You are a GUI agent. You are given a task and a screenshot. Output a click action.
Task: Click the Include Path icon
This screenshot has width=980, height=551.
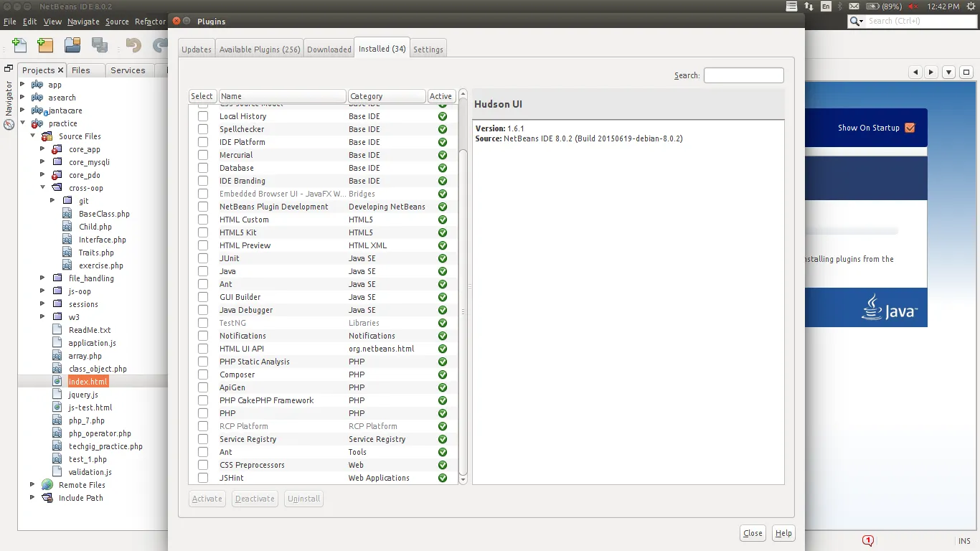(47, 498)
